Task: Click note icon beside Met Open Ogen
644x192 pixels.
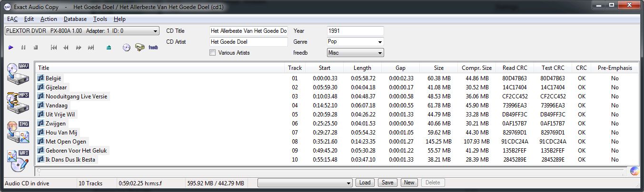Action: [x=41, y=142]
